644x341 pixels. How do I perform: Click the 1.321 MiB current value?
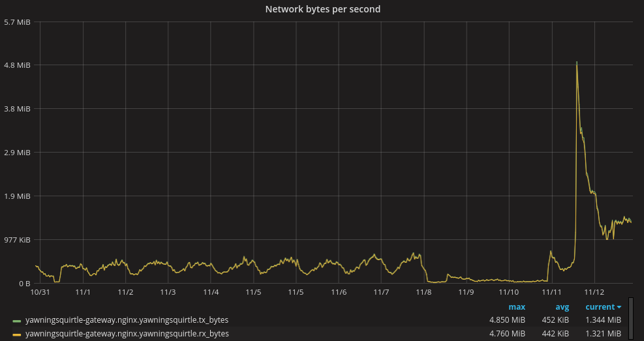[603, 334]
